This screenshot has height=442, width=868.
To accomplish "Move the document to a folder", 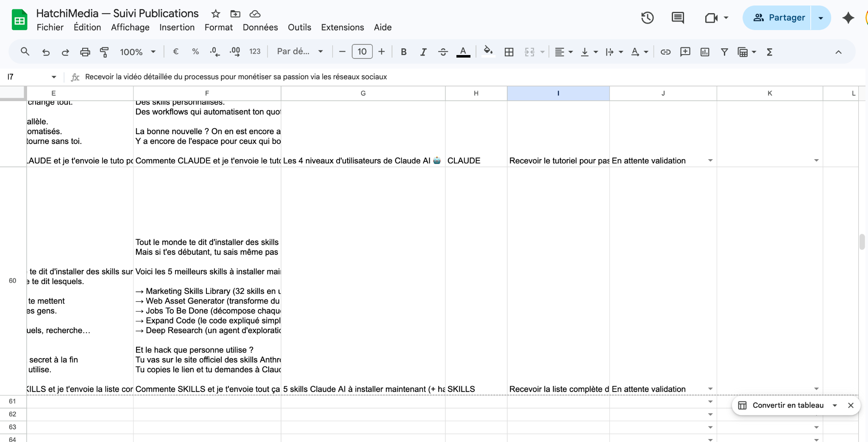I will [x=235, y=14].
